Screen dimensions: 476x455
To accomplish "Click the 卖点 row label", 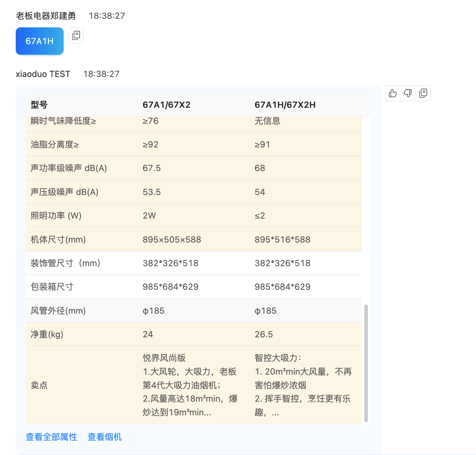I will click(x=39, y=385).
